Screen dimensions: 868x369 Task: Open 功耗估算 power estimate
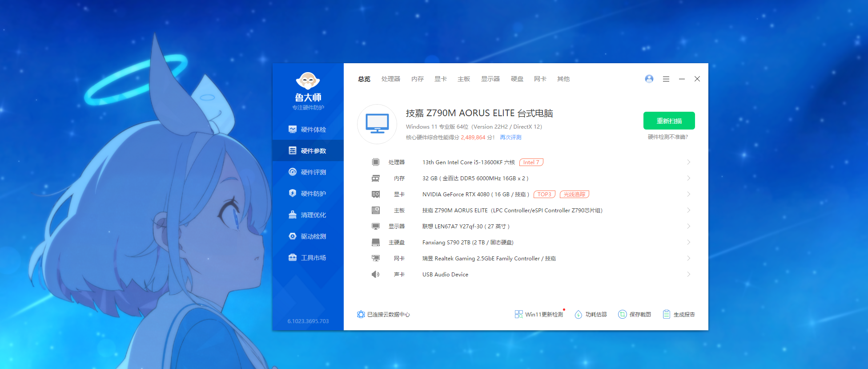(591, 315)
